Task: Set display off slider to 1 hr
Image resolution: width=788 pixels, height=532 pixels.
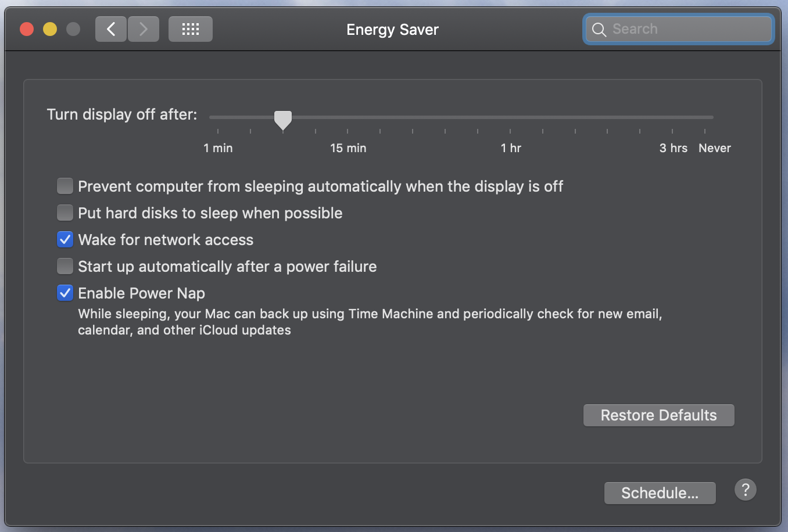Action: point(510,118)
